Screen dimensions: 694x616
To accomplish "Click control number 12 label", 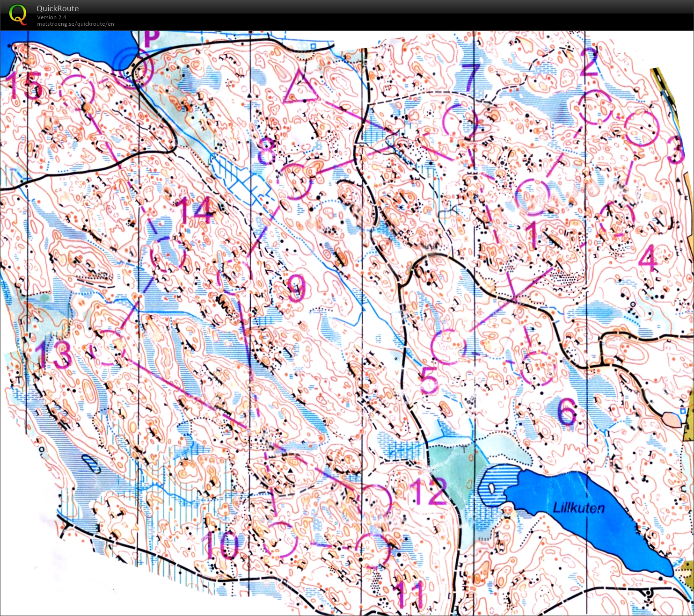I will 429,492.
